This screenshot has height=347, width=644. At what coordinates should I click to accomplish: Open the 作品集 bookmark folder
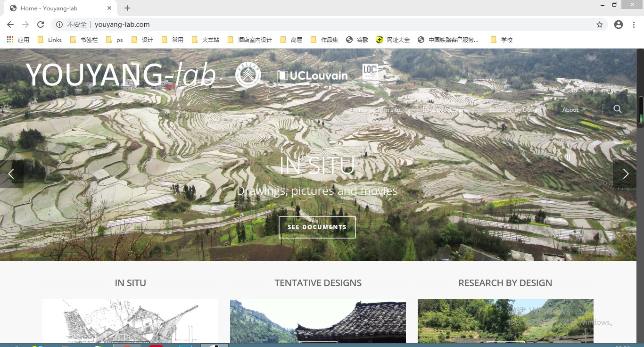(x=324, y=40)
